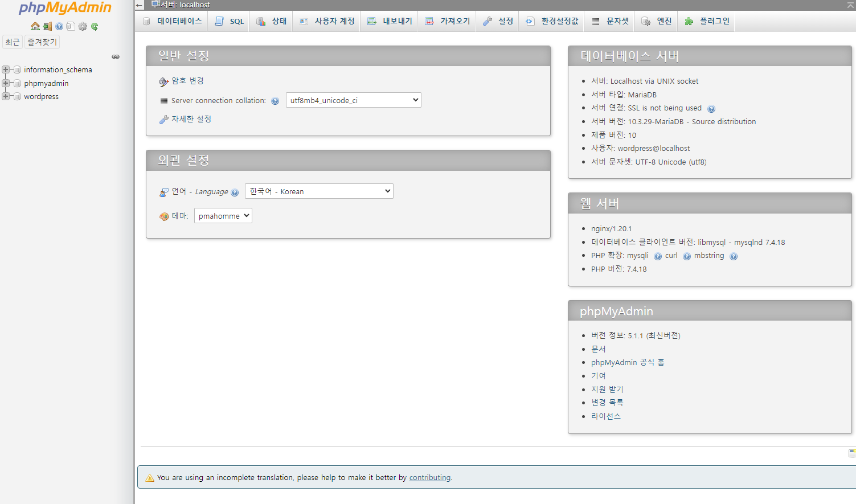Viewport: 856px width, 504px height.
Task: Open the Language dropdown showing 한국어 - Korean
Action: point(319,191)
